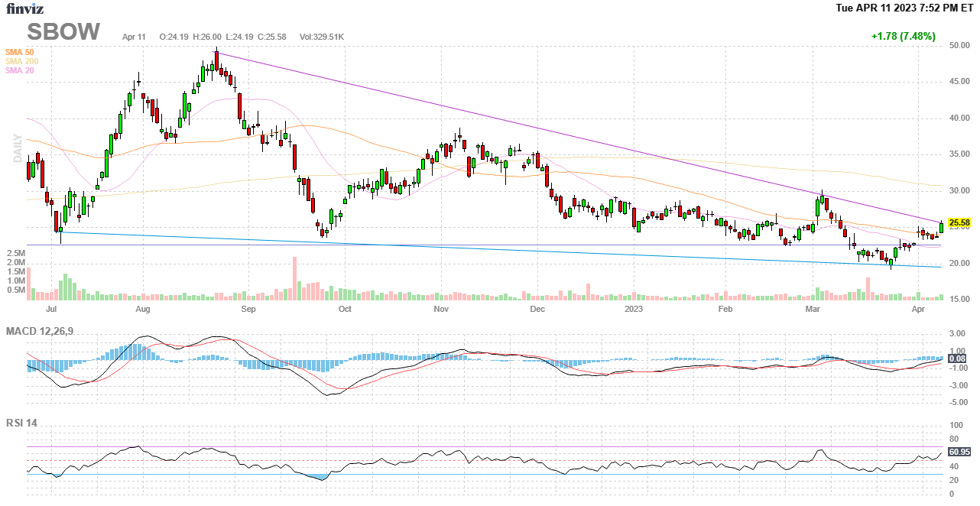Click the Nov month label on time axis
Screen dimensions: 980x506
440,310
